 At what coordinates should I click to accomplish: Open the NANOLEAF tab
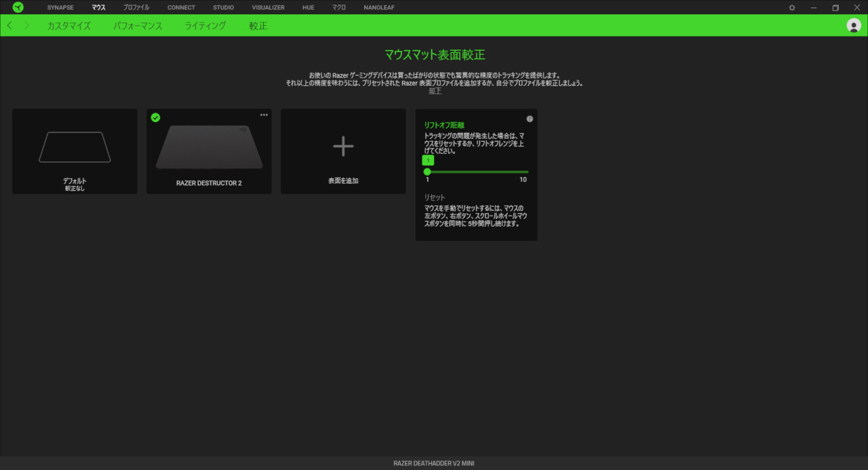tap(379, 7)
